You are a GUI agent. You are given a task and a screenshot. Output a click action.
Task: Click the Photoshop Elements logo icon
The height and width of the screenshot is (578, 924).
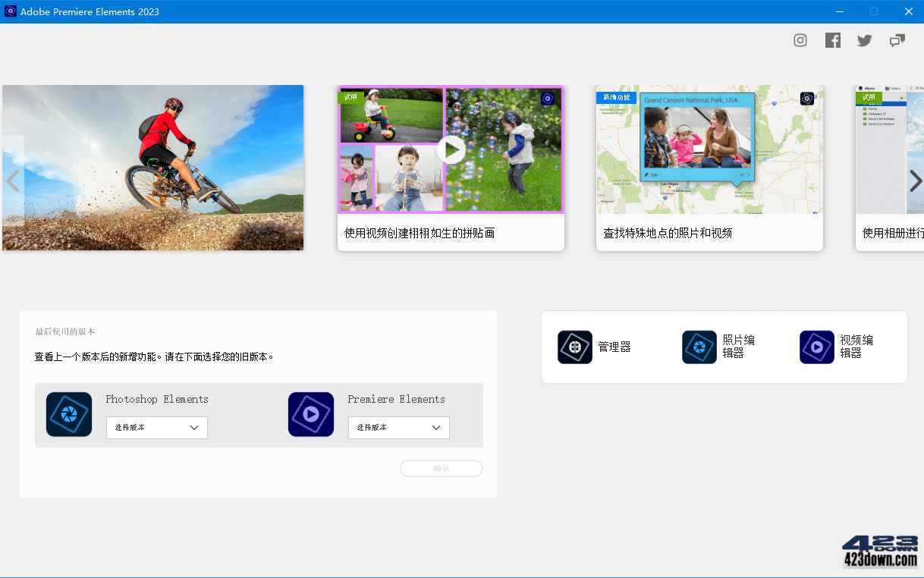click(x=69, y=414)
